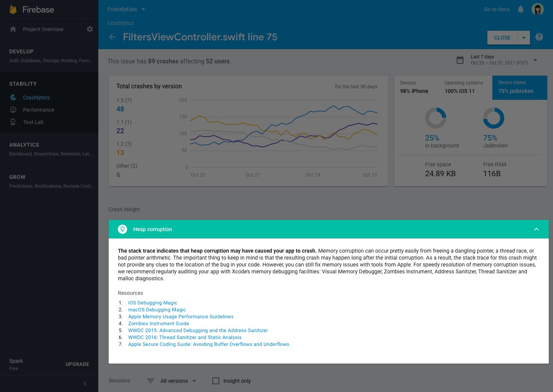553x392 pixels.
Task: Click the In background donut chart
Action: point(435,118)
